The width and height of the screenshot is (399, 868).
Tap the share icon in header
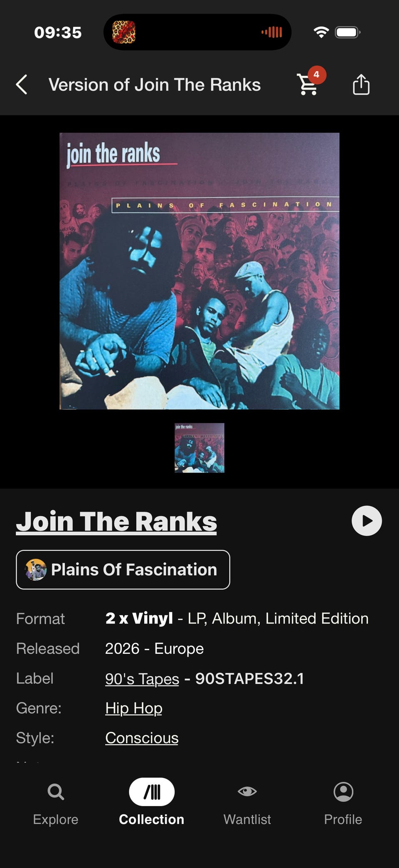(x=361, y=84)
